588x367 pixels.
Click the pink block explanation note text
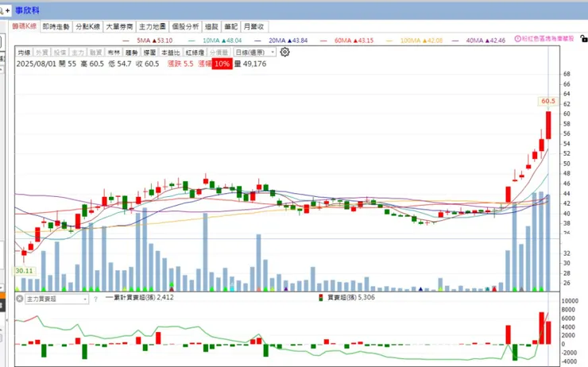pyautogui.click(x=548, y=39)
